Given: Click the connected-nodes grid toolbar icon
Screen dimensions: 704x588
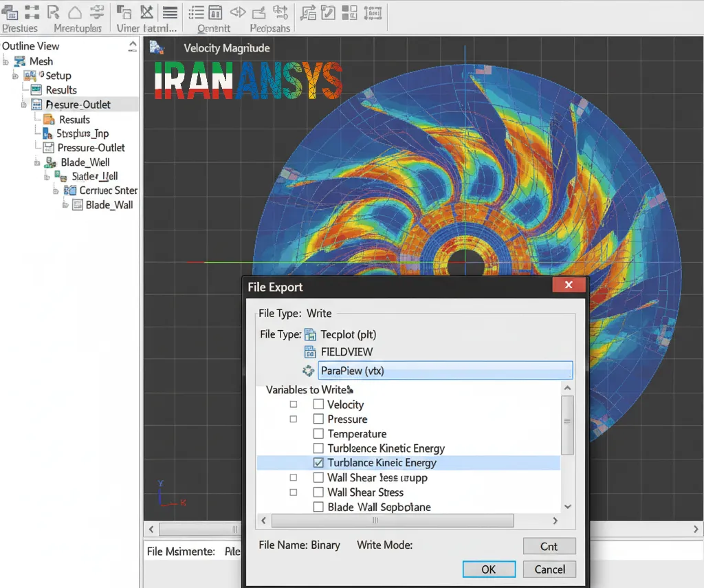Looking at the screenshot, I should (x=32, y=12).
